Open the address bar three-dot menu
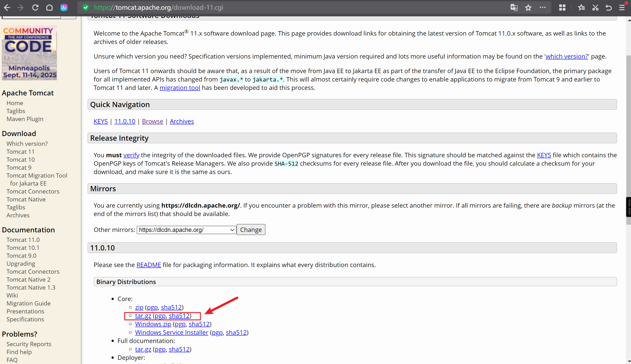 (x=542, y=8)
